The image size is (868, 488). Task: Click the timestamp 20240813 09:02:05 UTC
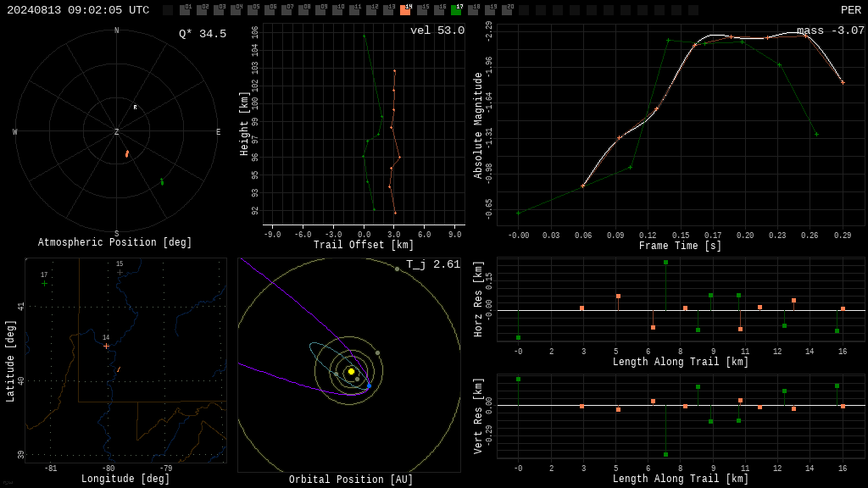coord(78,10)
